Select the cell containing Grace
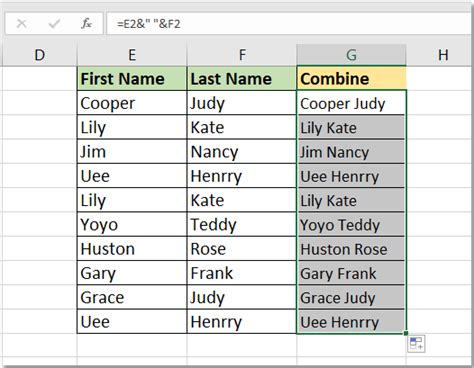 pyautogui.click(x=132, y=297)
